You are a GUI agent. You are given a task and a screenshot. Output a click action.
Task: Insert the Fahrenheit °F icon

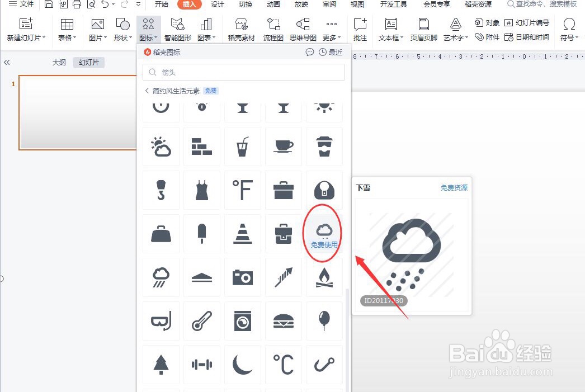[x=243, y=190]
